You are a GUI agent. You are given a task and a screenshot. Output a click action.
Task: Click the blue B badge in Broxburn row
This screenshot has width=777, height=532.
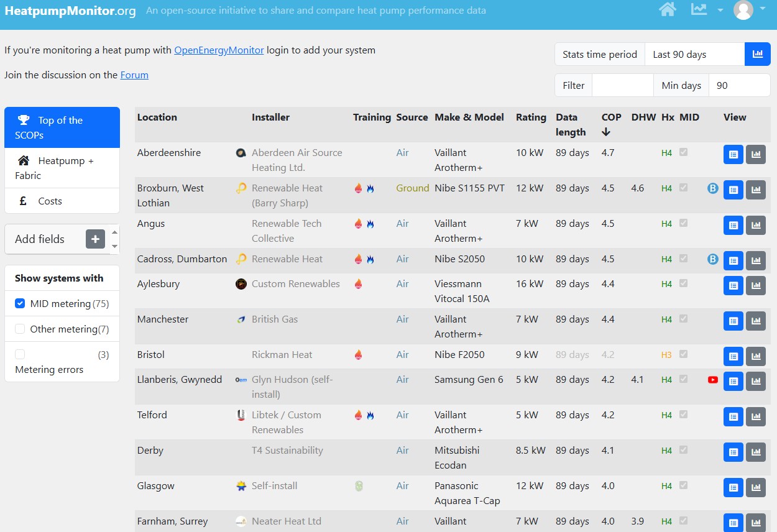[713, 188]
